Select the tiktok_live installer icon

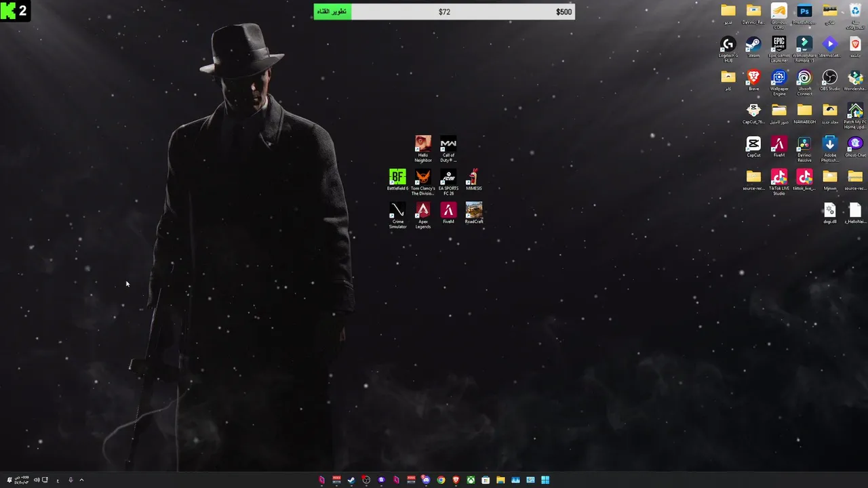[804, 180]
